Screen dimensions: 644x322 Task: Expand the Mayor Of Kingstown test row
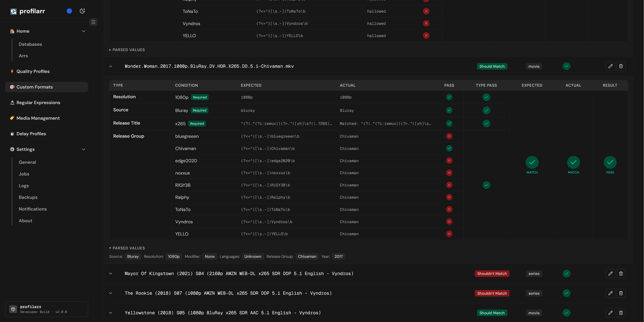111,274
